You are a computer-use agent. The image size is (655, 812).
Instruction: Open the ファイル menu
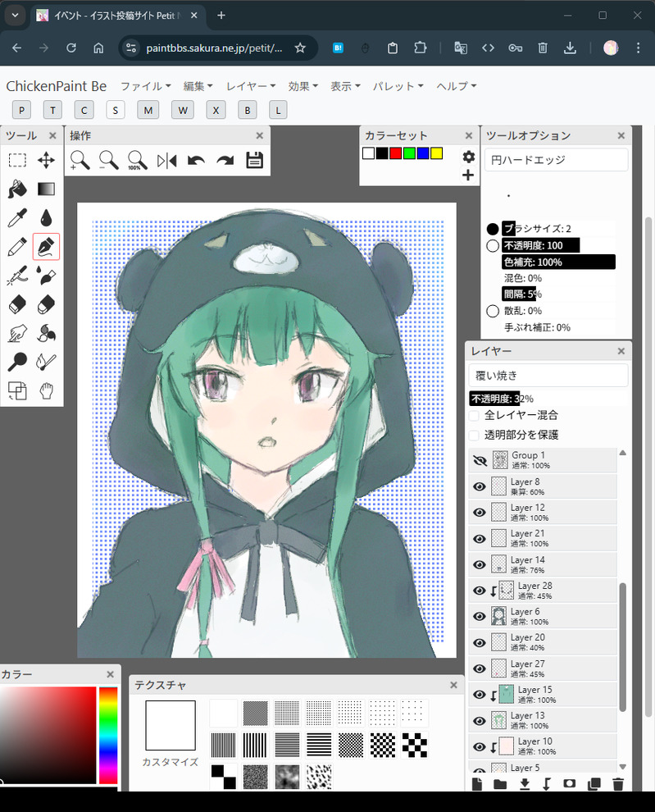145,86
